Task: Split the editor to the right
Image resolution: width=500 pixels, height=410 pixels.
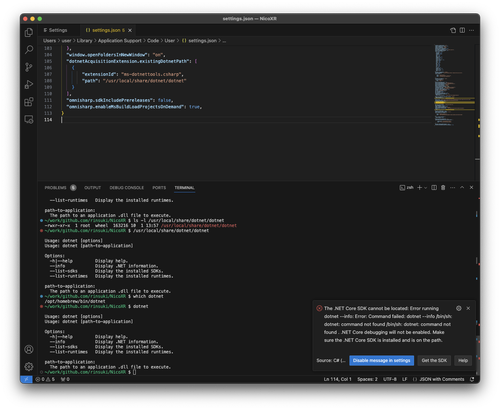Action: [462, 30]
